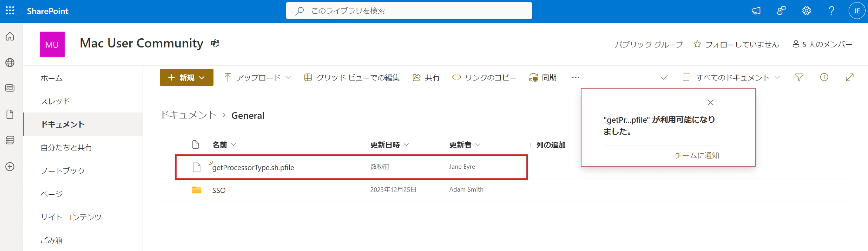868x251 pixels.
Task: Open the アップロード upload dropdown
Action: coord(258,77)
